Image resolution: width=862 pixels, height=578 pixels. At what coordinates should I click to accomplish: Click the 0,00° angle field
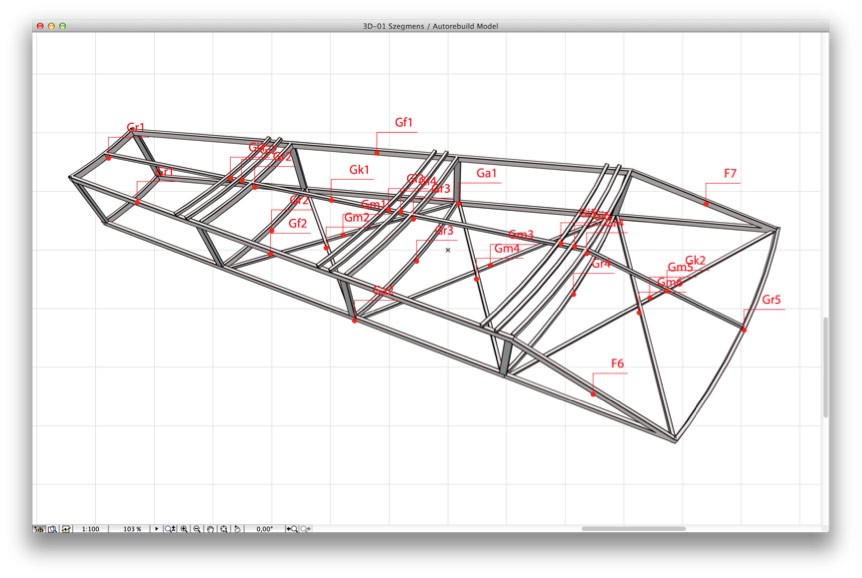pyautogui.click(x=264, y=529)
